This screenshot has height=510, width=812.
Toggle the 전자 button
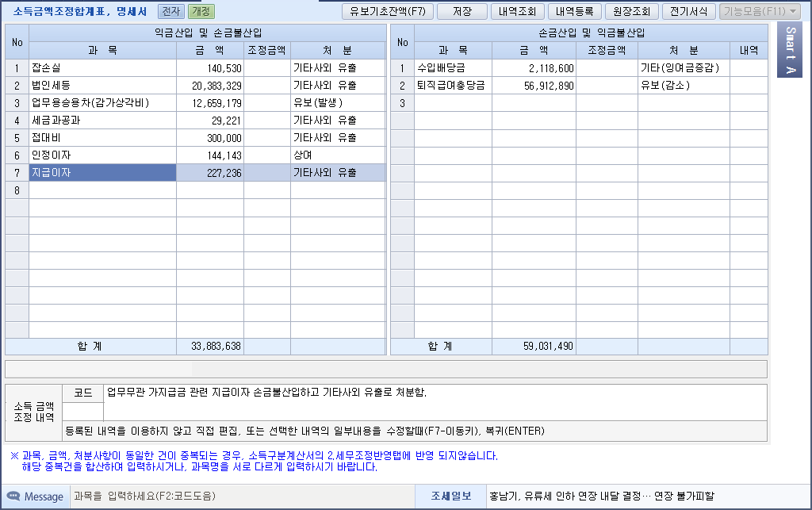coord(171,11)
